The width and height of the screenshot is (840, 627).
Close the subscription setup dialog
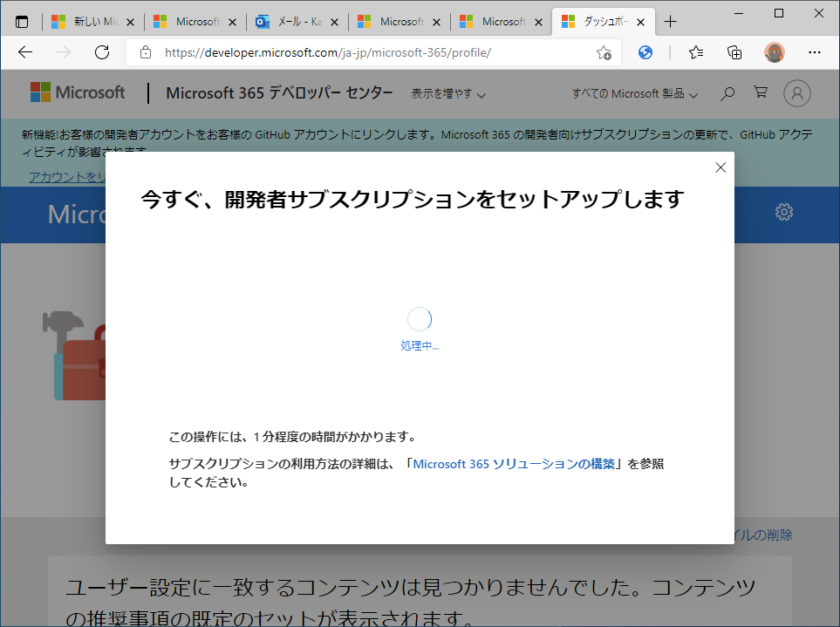pyautogui.click(x=720, y=167)
